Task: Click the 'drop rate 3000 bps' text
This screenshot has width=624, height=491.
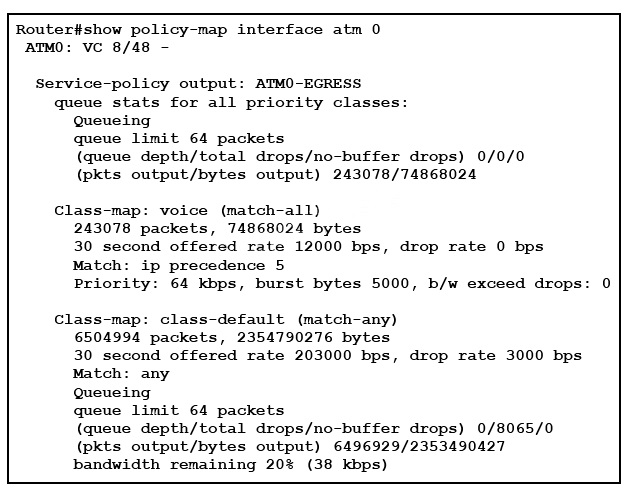Action: (495, 355)
